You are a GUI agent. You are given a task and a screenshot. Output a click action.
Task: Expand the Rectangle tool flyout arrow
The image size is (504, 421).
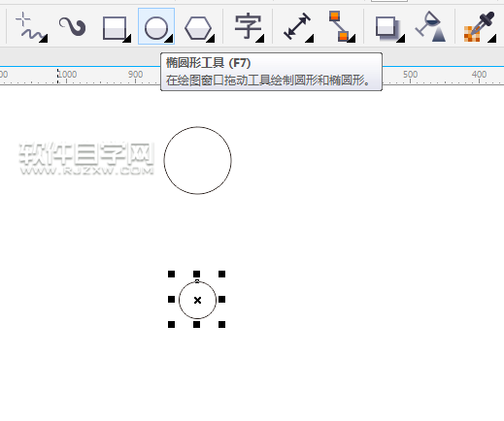[x=127, y=39]
